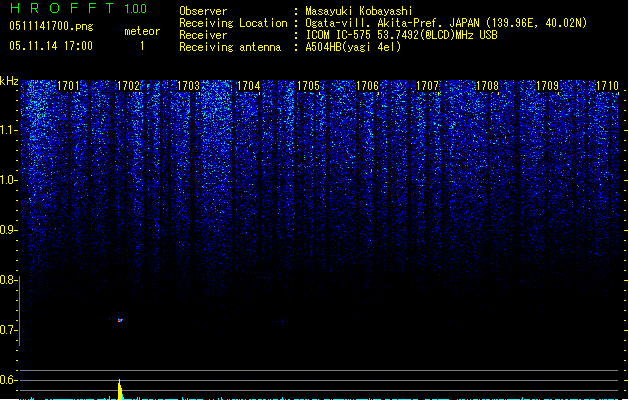Click the 1709 time marker

tap(548, 86)
